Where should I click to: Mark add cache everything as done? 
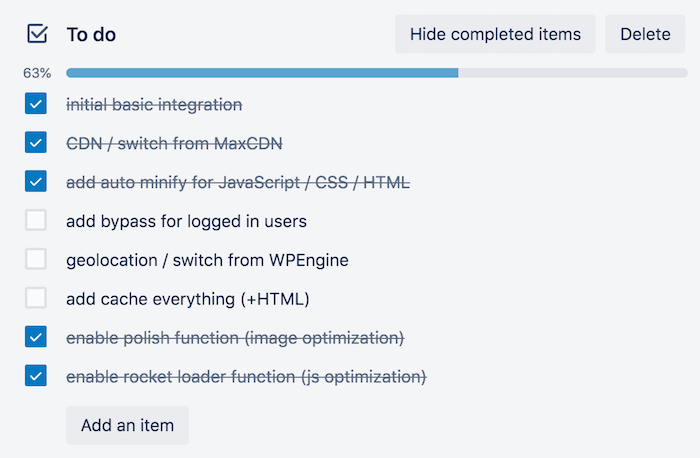click(36, 298)
